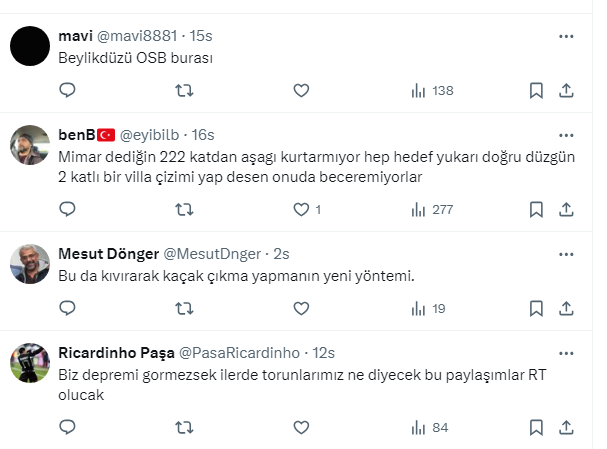Open mavi's black profile avatar
The width and height of the screenshot is (607, 449).
(30, 46)
